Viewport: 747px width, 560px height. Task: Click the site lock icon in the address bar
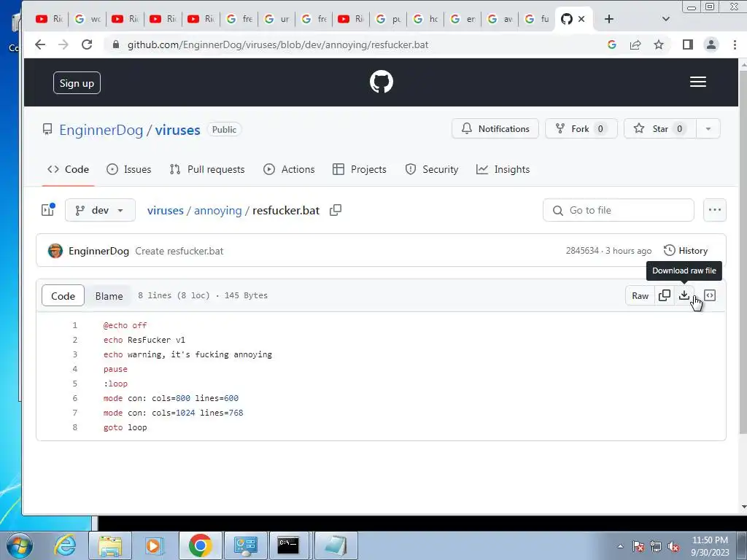(115, 44)
